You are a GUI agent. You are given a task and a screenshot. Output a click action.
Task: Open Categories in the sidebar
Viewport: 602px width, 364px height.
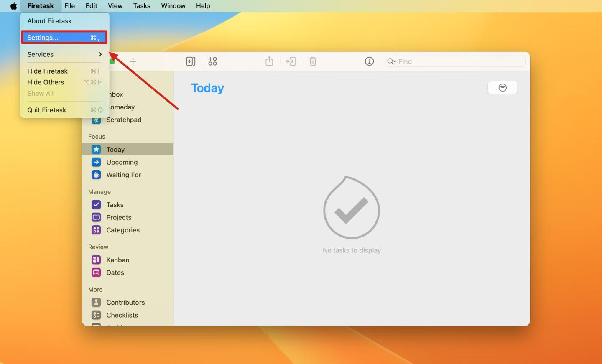point(123,230)
